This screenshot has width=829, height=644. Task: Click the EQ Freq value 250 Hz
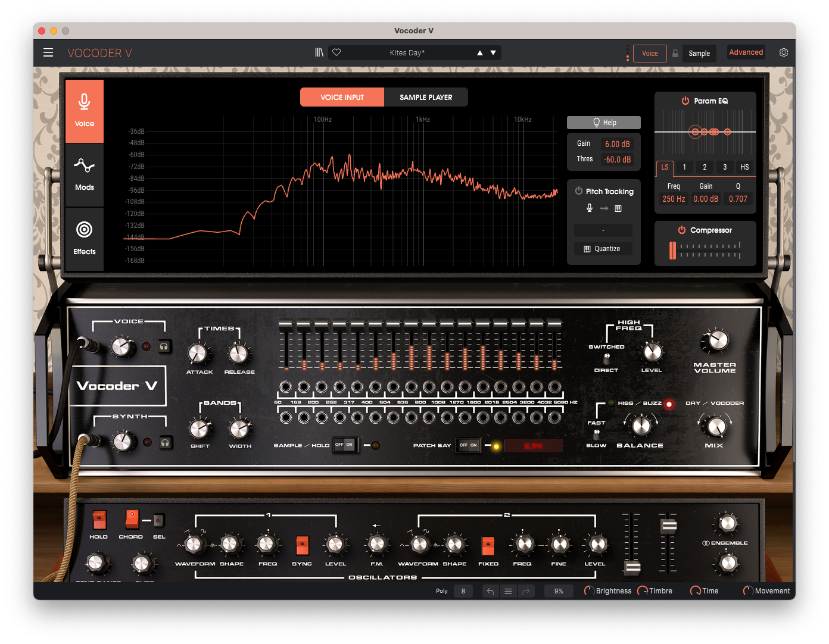pyautogui.click(x=674, y=199)
